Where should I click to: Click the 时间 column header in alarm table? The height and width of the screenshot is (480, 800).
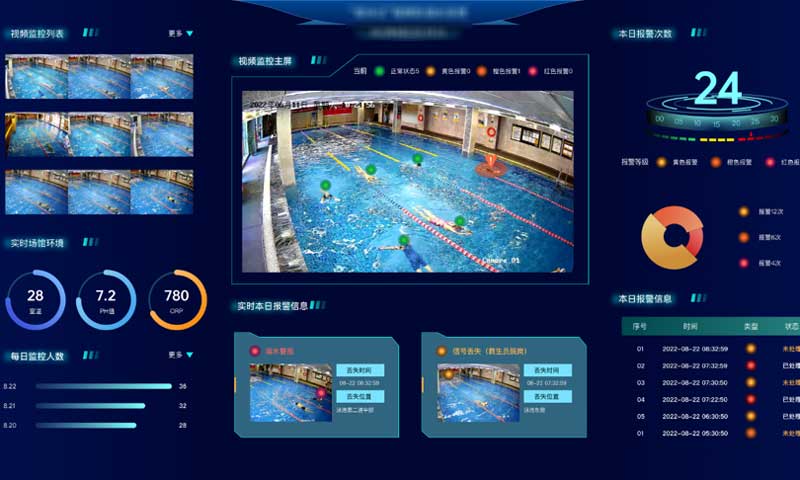691,326
